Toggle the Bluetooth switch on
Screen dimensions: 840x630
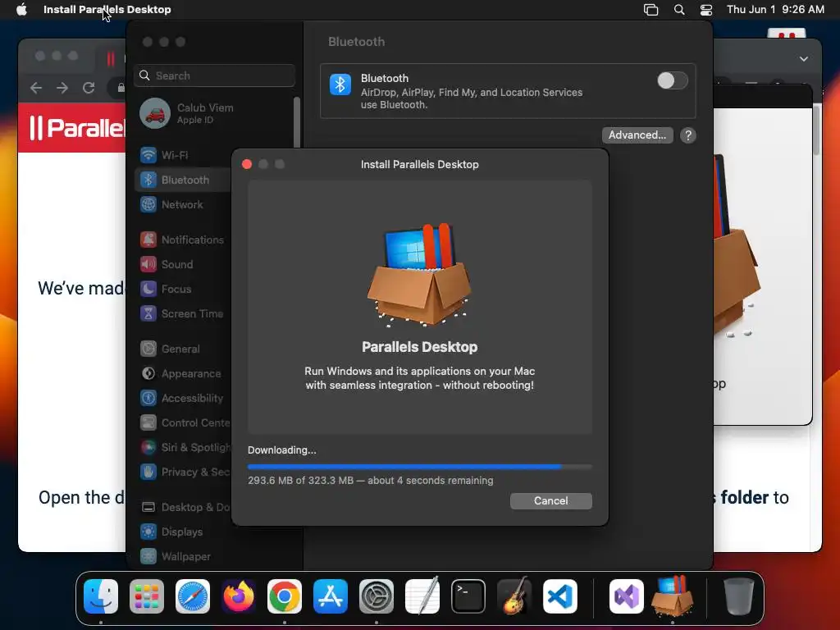coord(673,80)
